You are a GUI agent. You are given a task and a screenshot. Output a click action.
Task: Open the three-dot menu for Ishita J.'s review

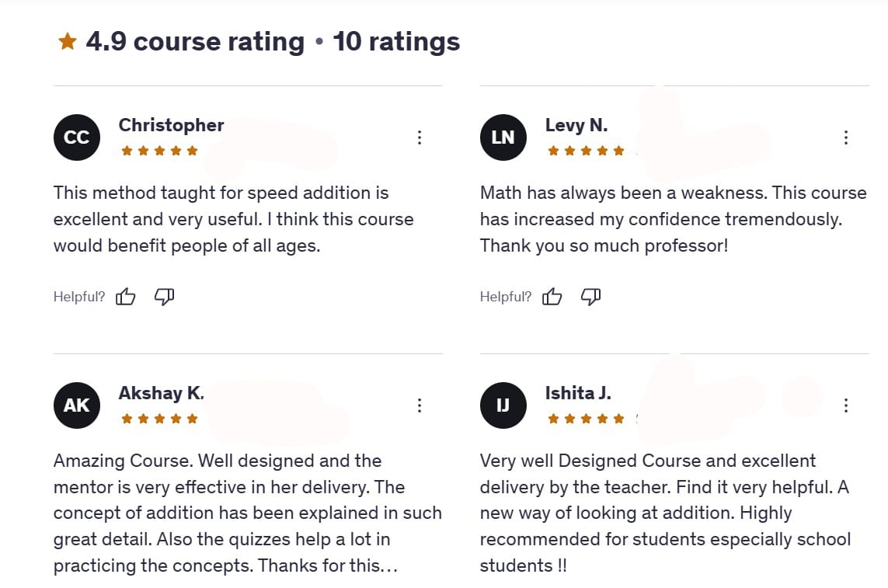pyautogui.click(x=845, y=405)
